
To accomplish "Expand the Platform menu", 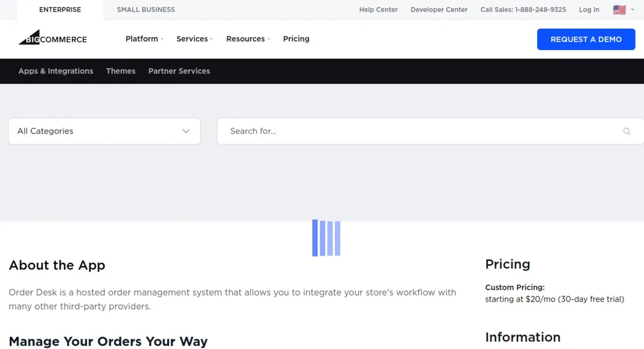I will 144,39.
